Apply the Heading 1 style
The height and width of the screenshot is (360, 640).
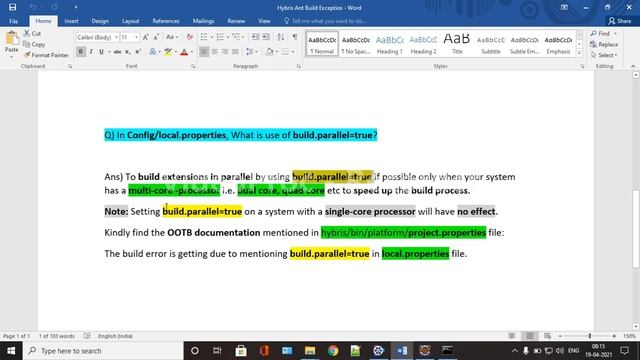[x=389, y=44]
